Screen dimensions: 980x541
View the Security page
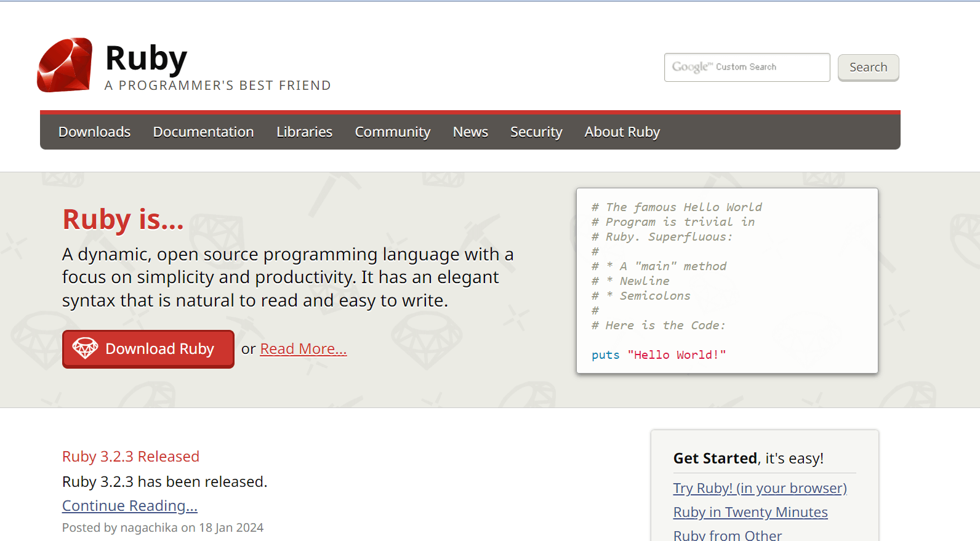point(536,132)
